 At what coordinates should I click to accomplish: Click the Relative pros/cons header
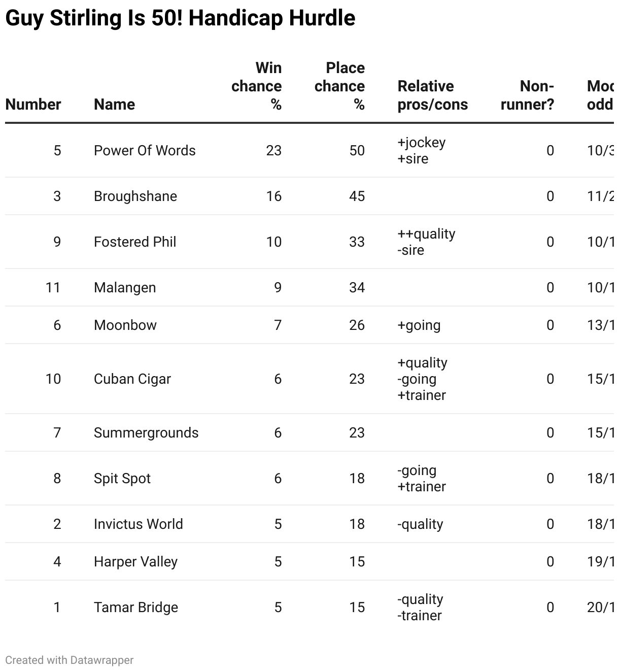(x=432, y=95)
